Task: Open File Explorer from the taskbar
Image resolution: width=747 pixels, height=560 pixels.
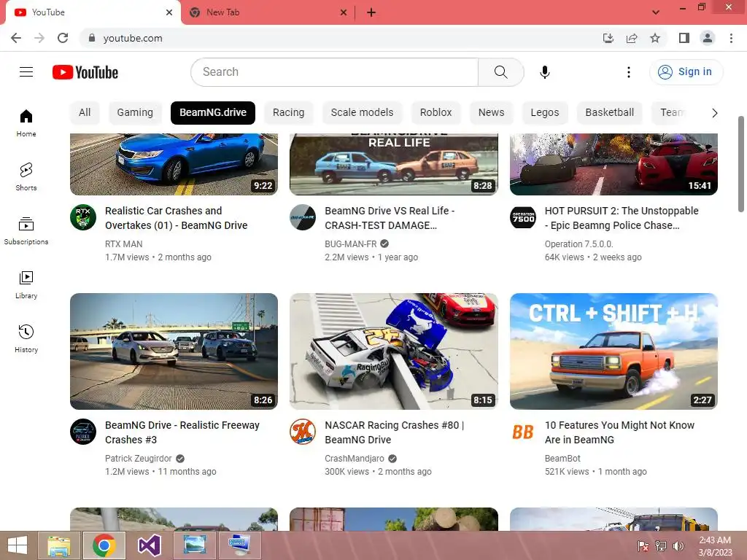Action: point(59,545)
